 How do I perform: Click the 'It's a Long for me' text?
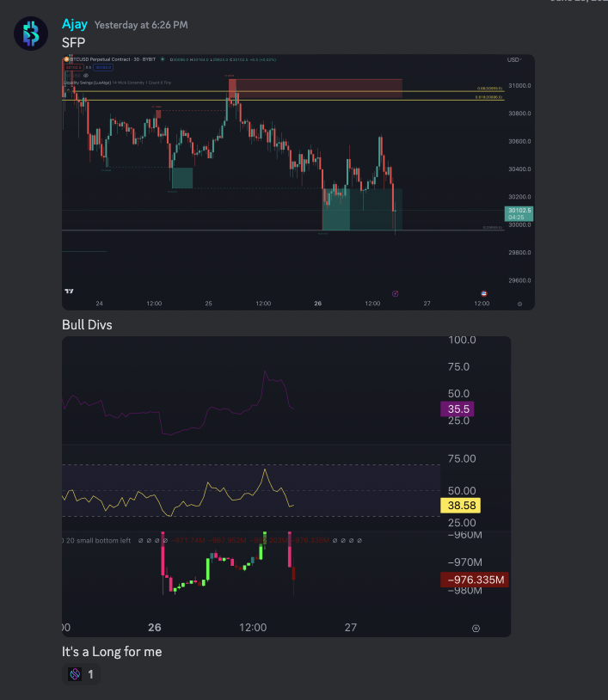(112, 652)
